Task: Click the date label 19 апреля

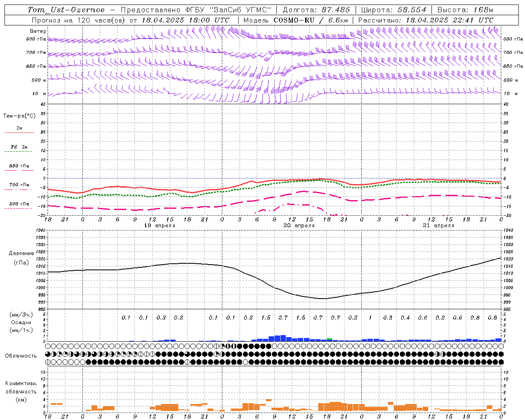Action: pos(160,226)
